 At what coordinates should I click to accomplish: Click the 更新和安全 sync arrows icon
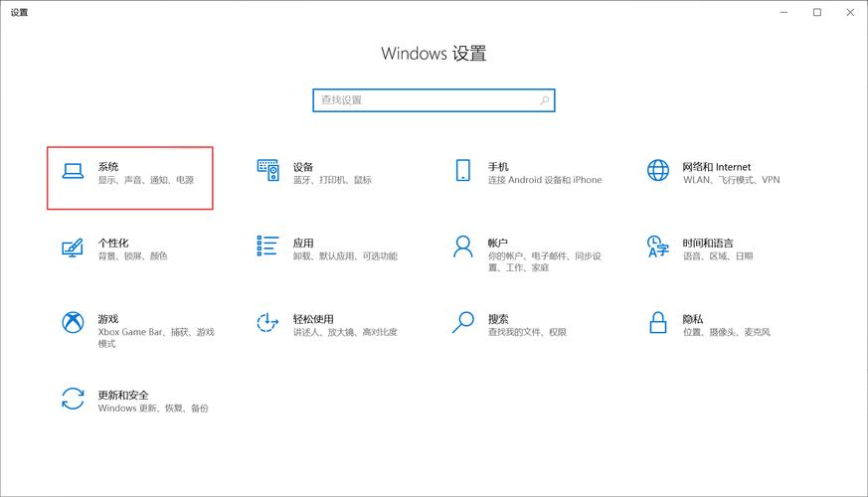click(73, 399)
